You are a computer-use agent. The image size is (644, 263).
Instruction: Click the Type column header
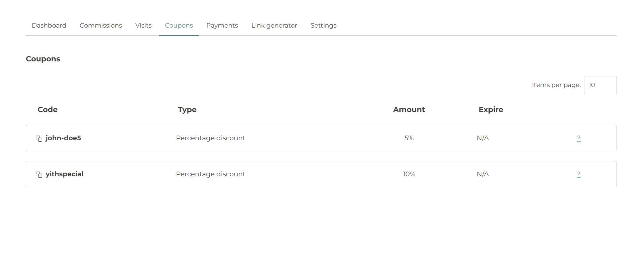(187, 110)
